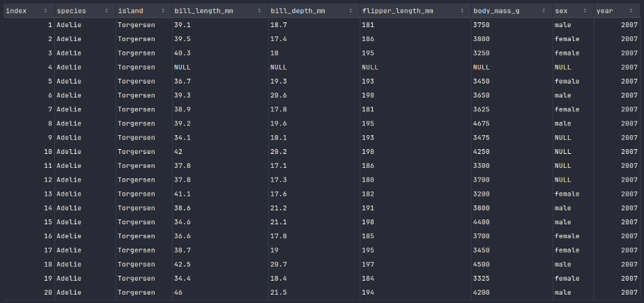
Task: Click bill depth value 20.6
Action: tap(279, 95)
